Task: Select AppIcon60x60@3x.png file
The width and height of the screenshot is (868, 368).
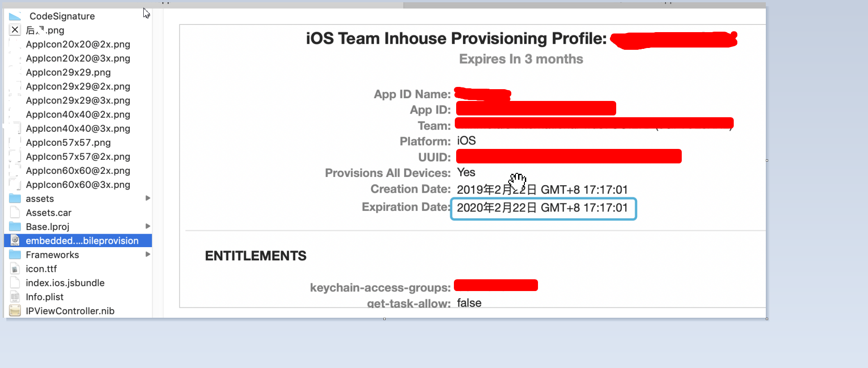Action: click(78, 185)
